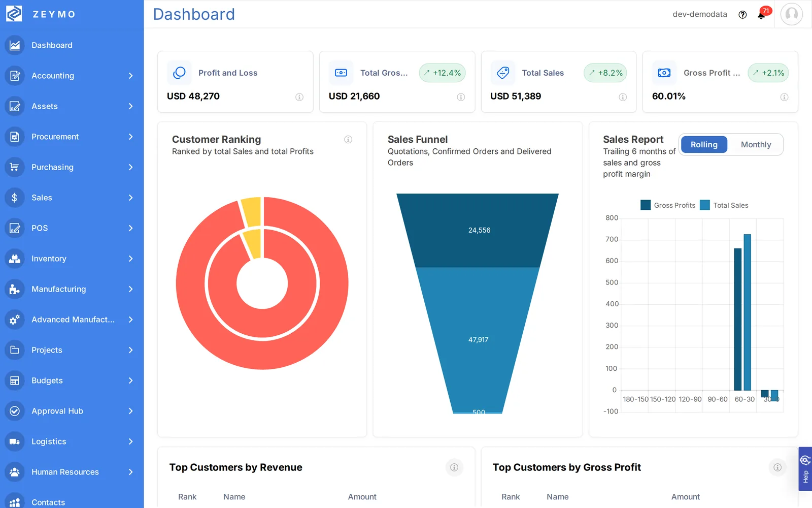
Task: Click the Purchasing cart icon
Action: [15, 167]
